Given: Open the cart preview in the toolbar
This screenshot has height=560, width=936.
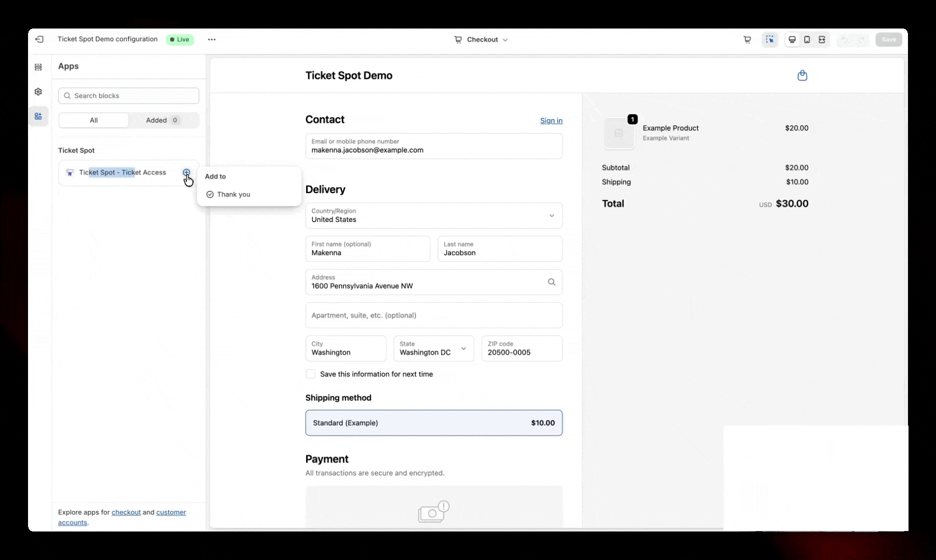Looking at the screenshot, I should pos(747,39).
